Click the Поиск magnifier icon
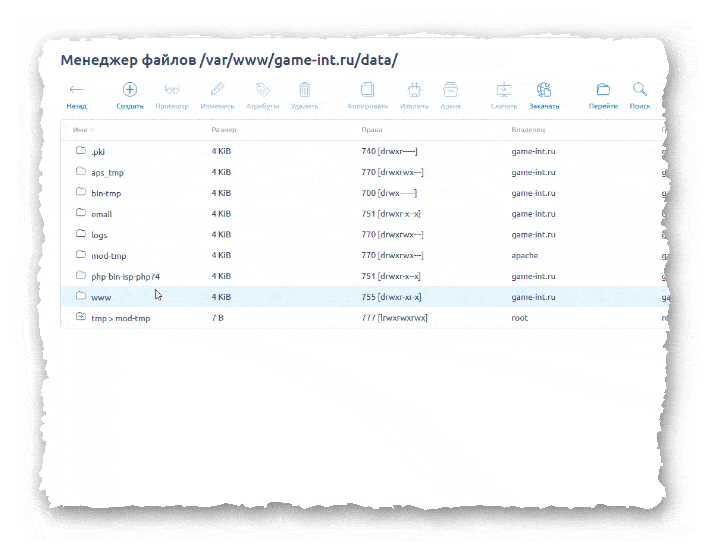 640,89
